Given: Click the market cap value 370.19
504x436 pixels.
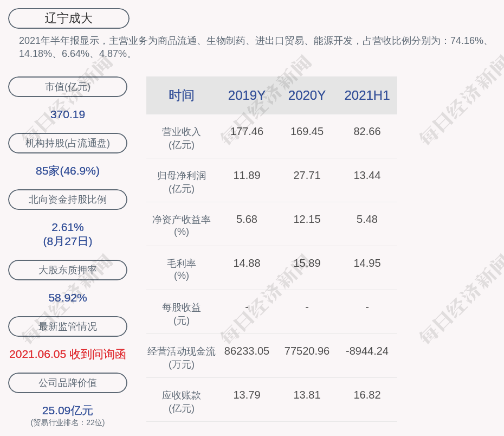Looking at the screenshot, I should click(x=68, y=114).
